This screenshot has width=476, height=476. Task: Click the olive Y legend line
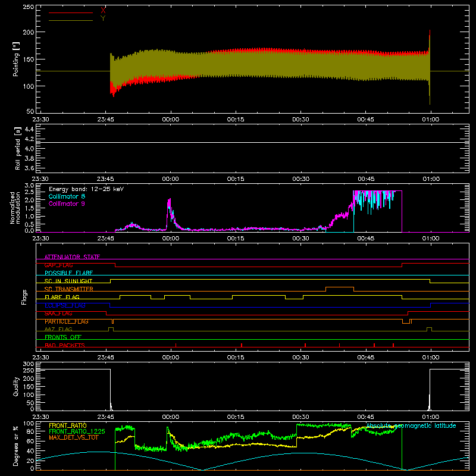pyautogui.click(x=71, y=20)
